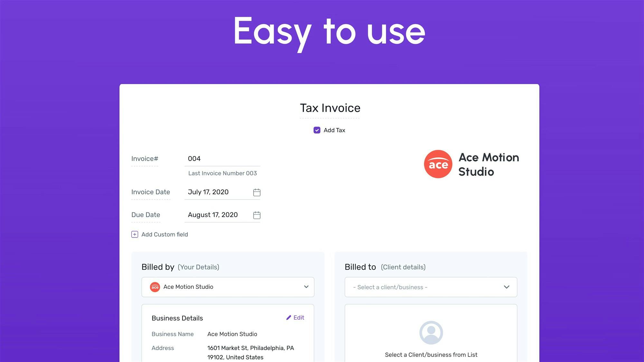Click the Tax Invoice title to edit
The width and height of the screenshot is (644, 362).
pos(330,108)
